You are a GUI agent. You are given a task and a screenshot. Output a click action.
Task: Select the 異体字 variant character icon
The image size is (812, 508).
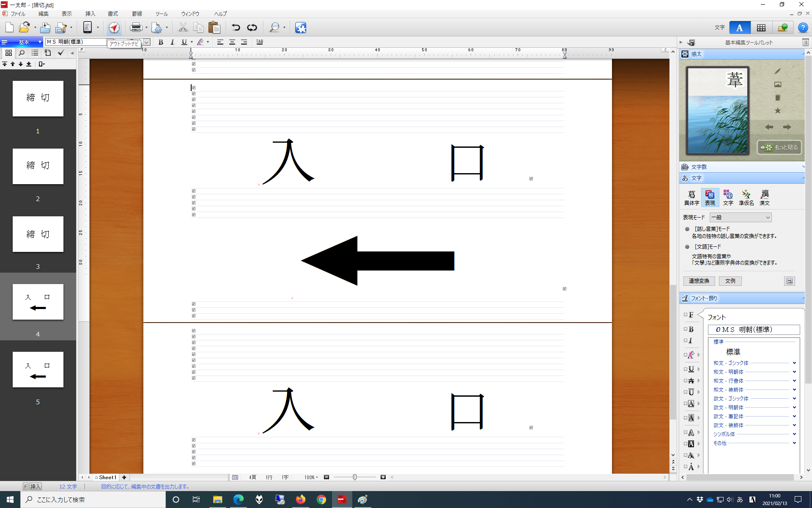point(691,197)
